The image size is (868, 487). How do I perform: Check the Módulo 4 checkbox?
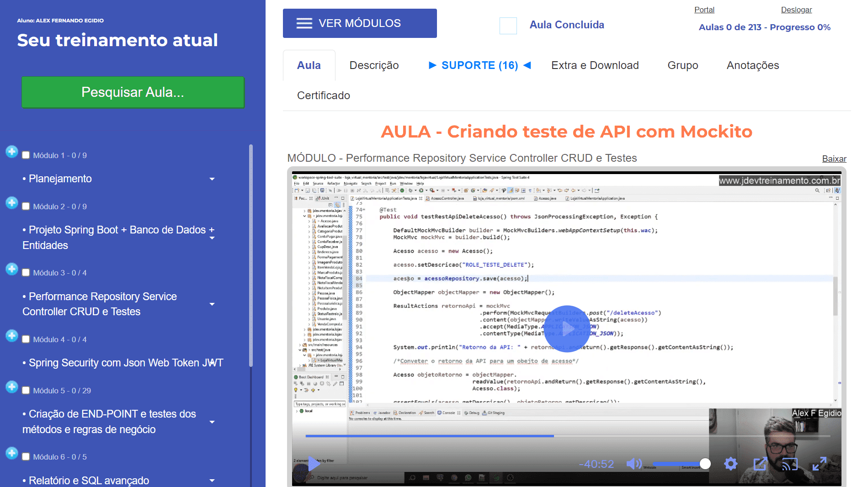click(26, 339)
